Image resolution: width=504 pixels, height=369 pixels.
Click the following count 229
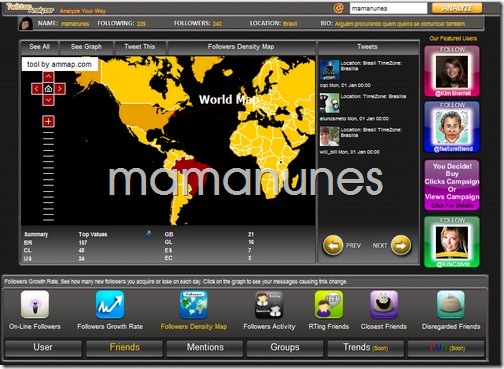coord(141,24)
